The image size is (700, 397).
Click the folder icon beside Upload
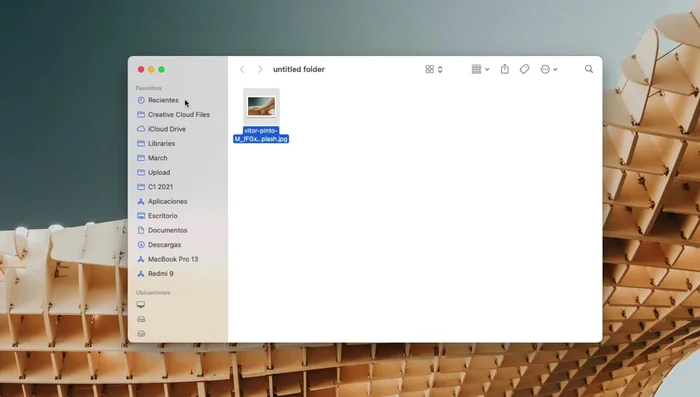141,172
